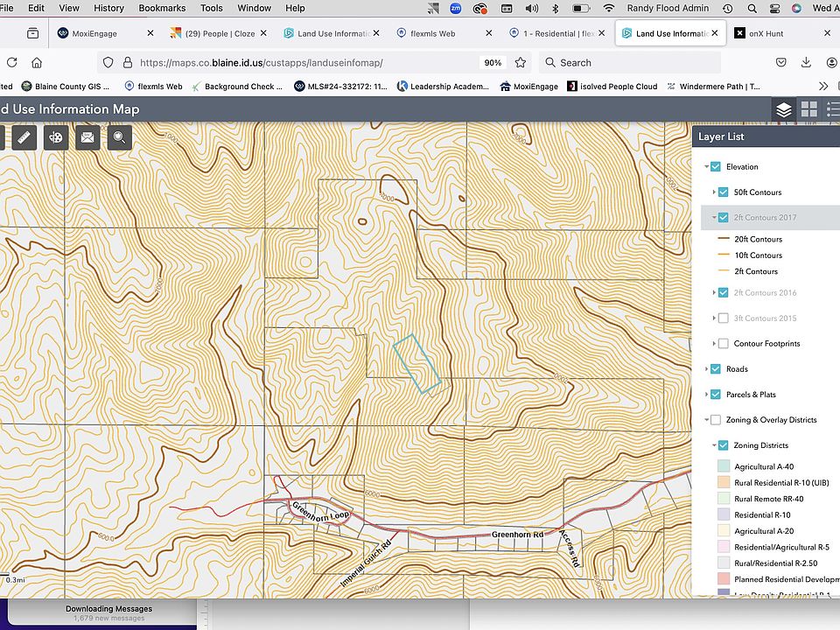Expand the Parcels & Plats layer

pyautogui.click(x=706, y=395)
